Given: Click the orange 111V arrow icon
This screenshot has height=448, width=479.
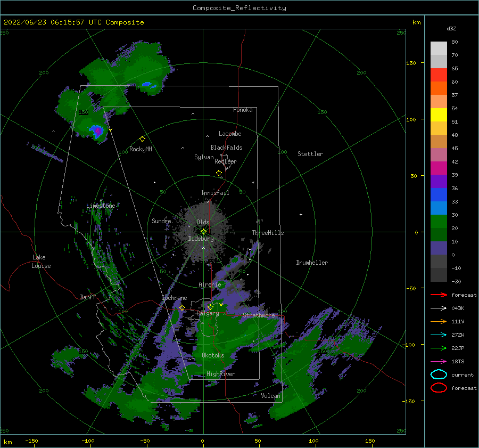Looking at the screenshot, I should click(439, 321).
